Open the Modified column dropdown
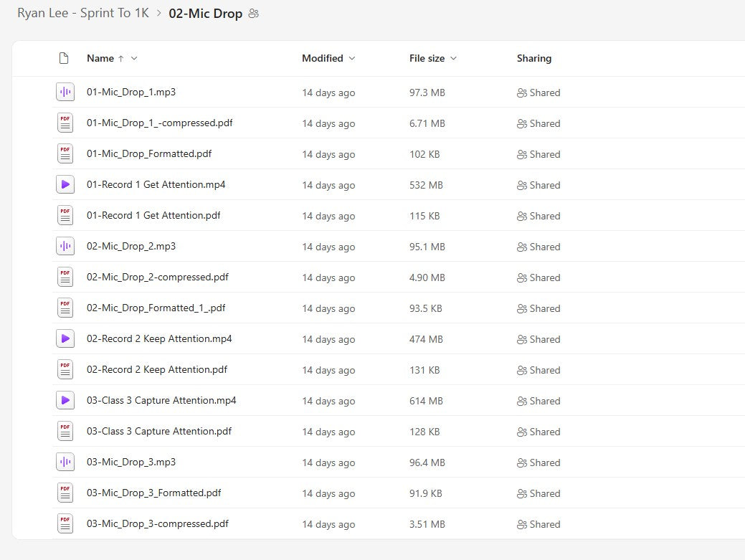Viewport: 745px width, 560px height. 351,59
